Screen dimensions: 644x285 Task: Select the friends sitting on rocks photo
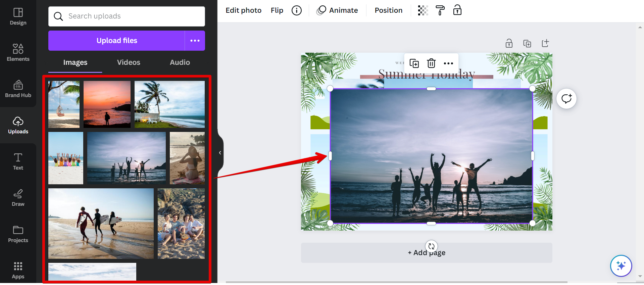(x=181, y=224)
